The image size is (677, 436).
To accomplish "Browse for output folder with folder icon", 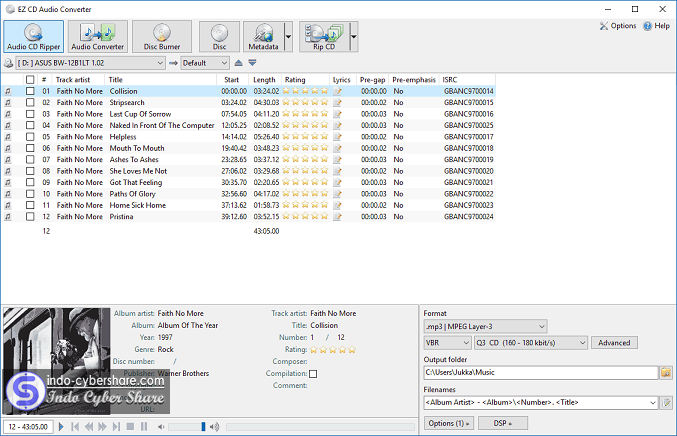I will point(666,373).
